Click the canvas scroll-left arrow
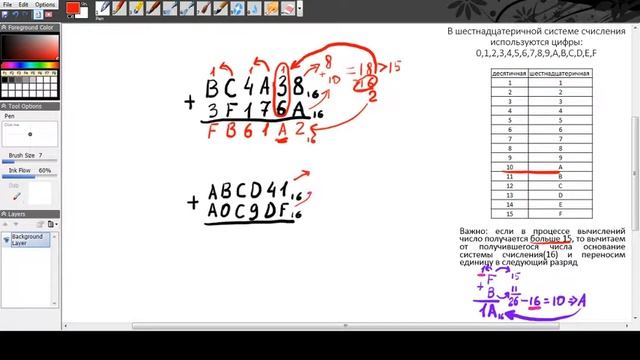 tap(66, 325)
